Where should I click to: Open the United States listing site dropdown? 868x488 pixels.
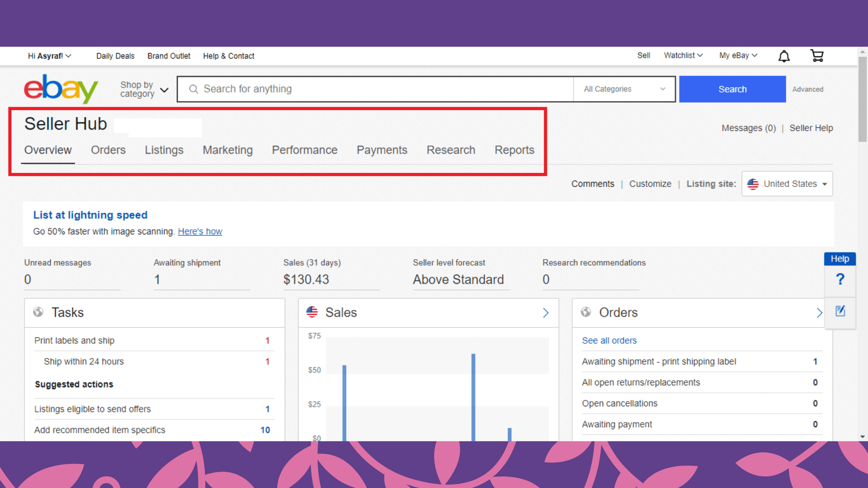pyautogui.click(x=787, y=184)
